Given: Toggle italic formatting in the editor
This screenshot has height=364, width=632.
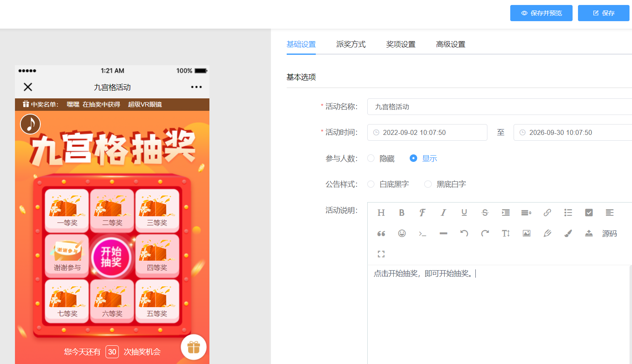Looking at the screenshot, I should 443,213.
